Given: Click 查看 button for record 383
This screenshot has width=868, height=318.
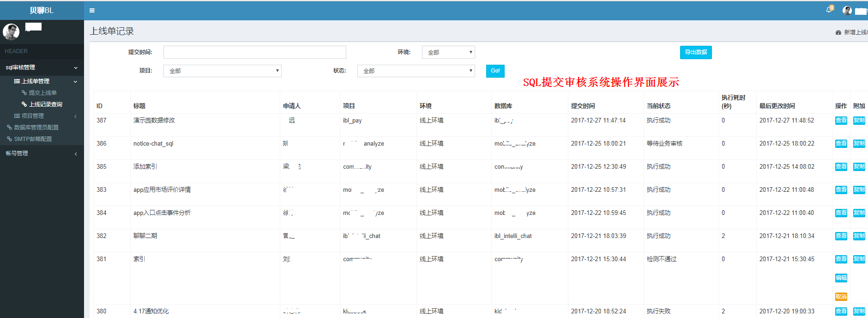Looking at the screenshot, I should [841, 190].
